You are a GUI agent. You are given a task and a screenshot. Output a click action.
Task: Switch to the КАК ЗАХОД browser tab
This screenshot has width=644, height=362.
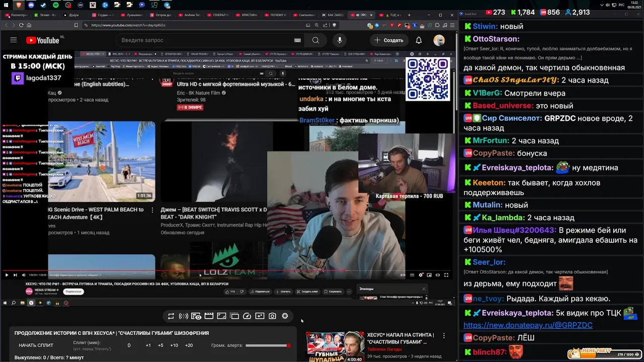pyautogui.click(x=334, y=15)
